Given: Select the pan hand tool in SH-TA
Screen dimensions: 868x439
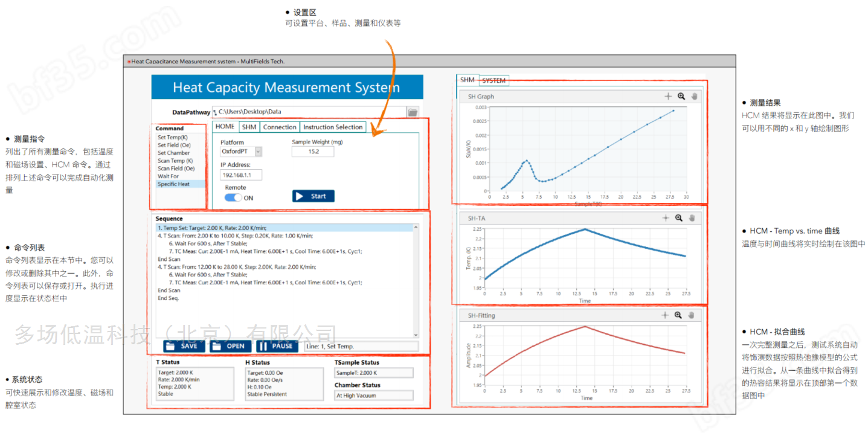Looking at the screenshot, I should click(692, 218).
